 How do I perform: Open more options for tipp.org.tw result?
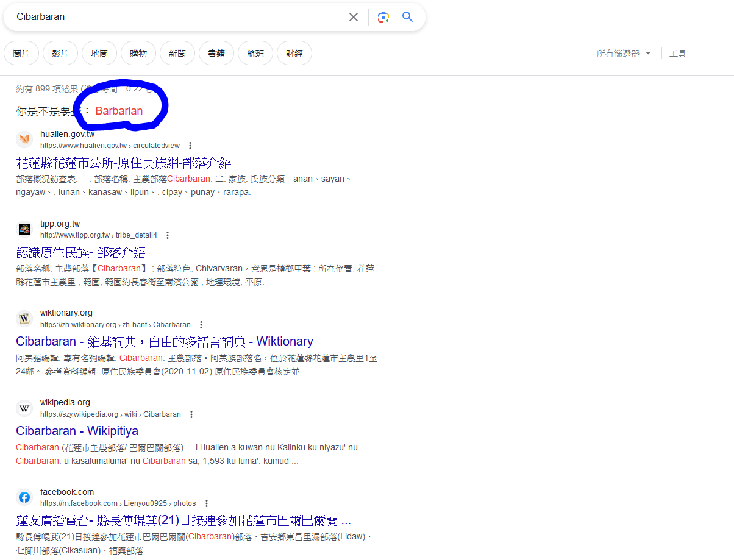tap(168, 235)
